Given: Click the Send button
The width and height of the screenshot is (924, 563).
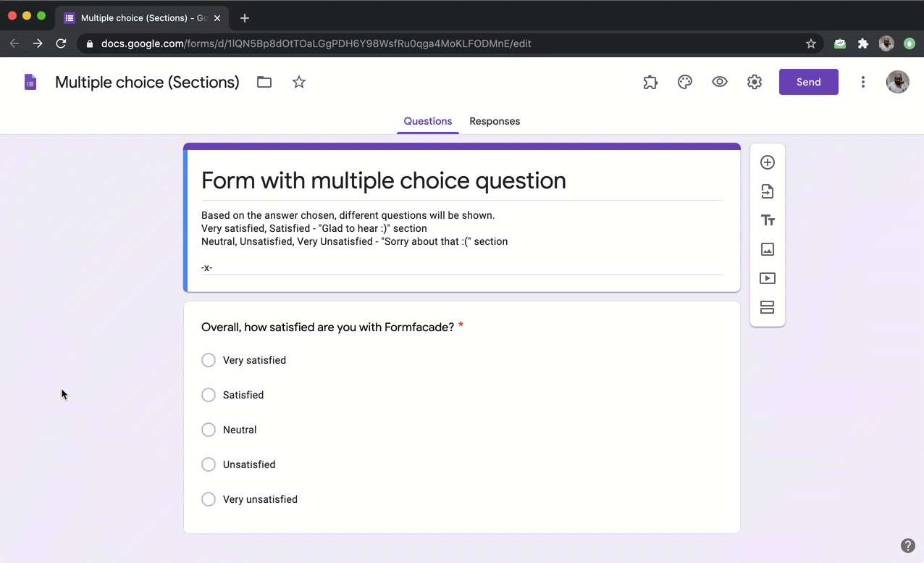Looking at the screenshot, I should point(808,82).
